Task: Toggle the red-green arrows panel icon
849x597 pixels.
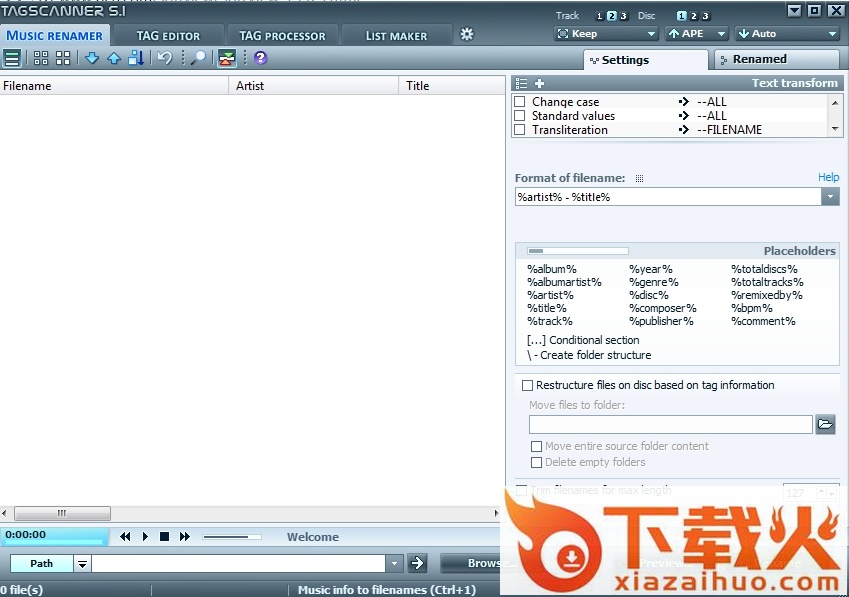Action: coord(227,58)
